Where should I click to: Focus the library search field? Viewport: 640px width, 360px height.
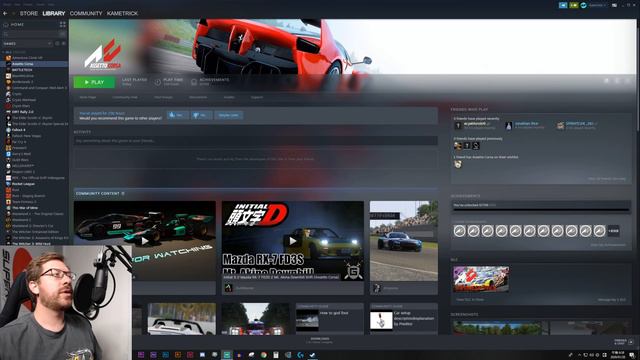30,34
